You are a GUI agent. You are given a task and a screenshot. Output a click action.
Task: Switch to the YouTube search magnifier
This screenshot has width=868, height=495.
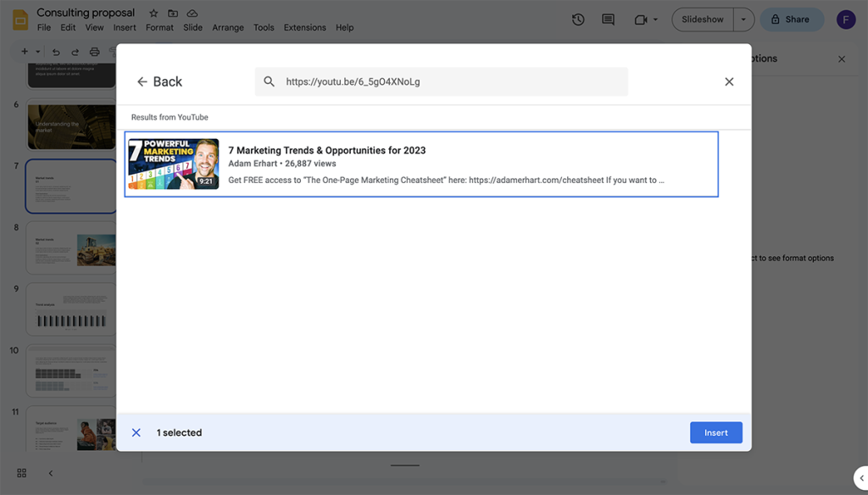(269, 81)
